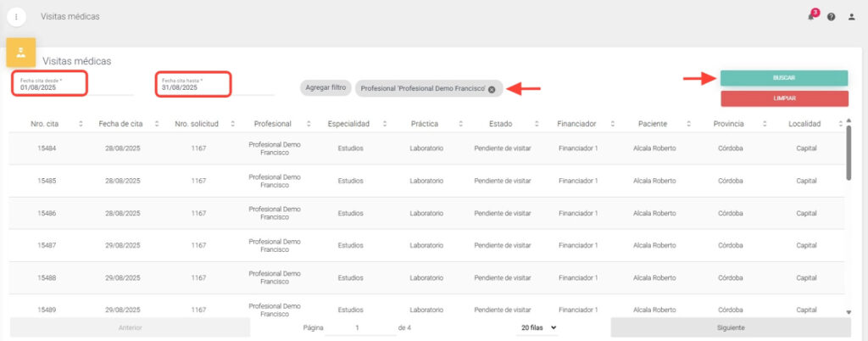Click the yellow Visitas médicas module icon
The width and height of the screenshot is (868, 341).
click(21, 52)
